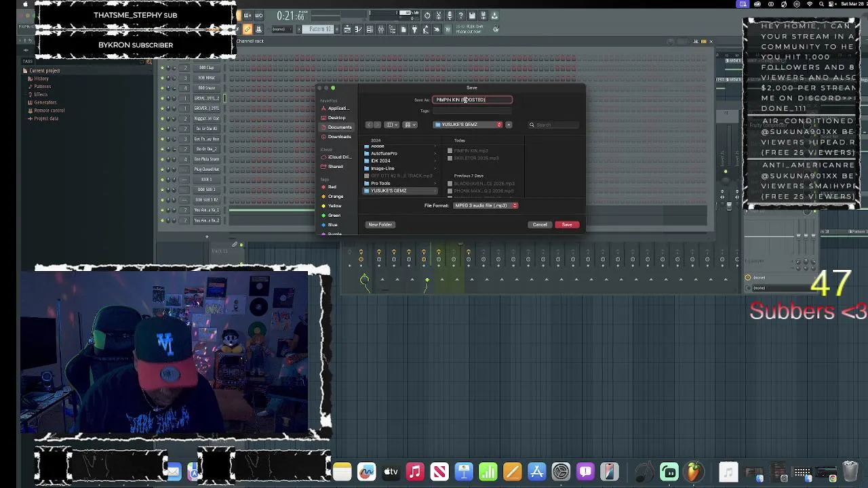Click the Tags input field
The width and height of the screenshot is (868, 488).
[473, 110]
